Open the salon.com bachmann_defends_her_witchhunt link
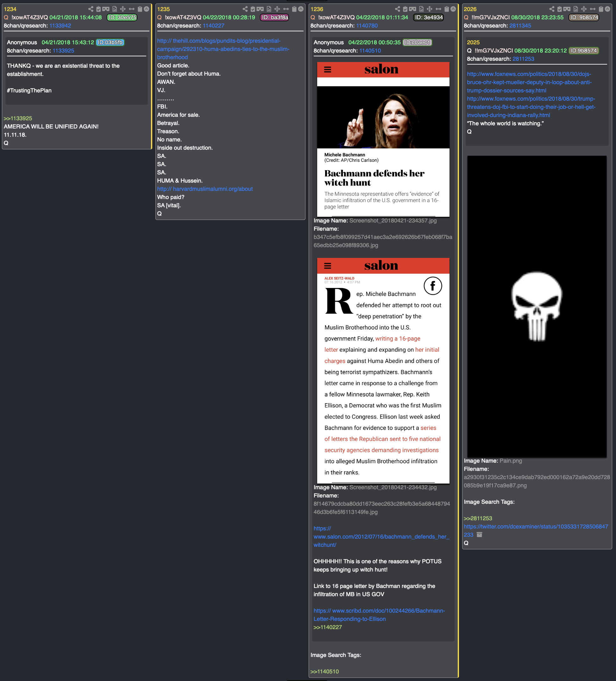 (x=381, y=536)
